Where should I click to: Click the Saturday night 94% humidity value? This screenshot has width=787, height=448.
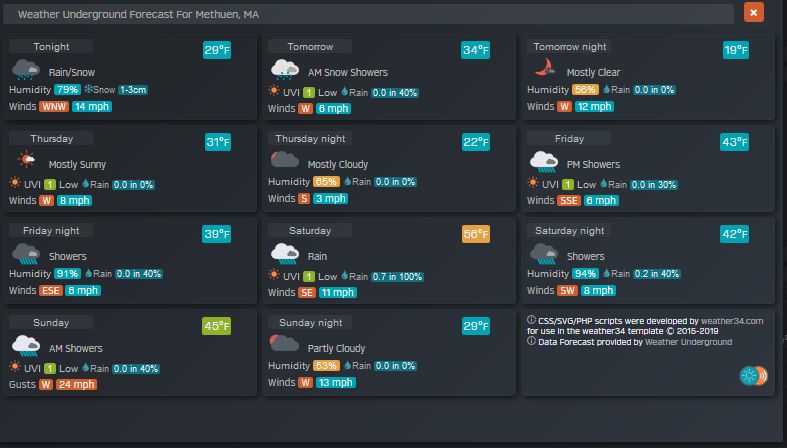click(585, 274)
